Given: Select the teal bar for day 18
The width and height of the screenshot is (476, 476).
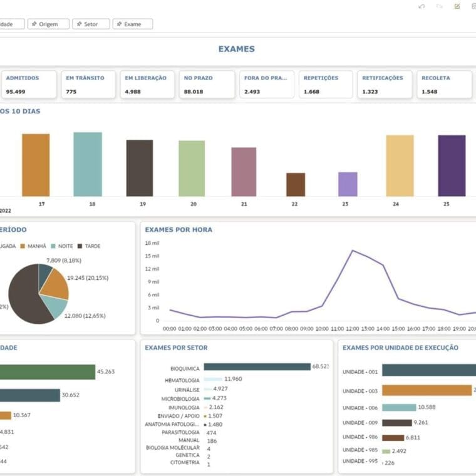Looking at the screenshot, I should click(88, 164).
